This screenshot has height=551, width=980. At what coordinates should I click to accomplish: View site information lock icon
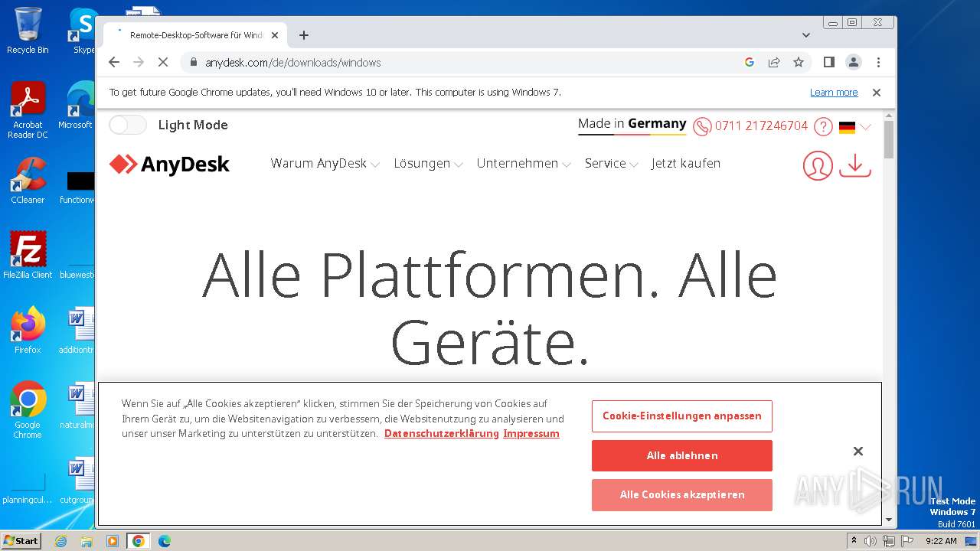click(193, 63)
